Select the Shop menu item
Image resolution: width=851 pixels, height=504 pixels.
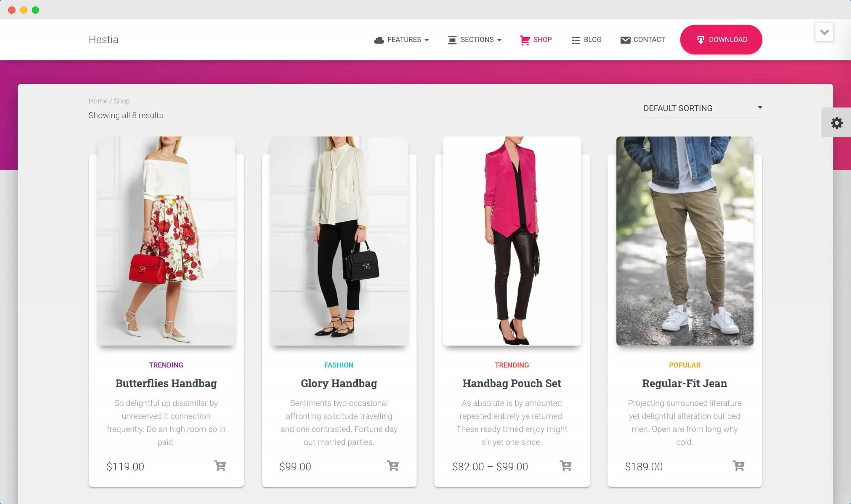pyautogui.click(x=542, y=40)
